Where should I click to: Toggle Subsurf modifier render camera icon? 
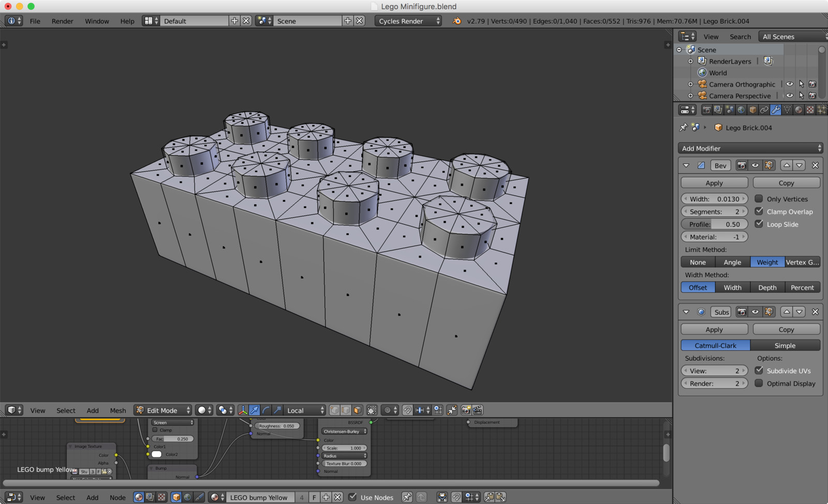coord(742,312)
